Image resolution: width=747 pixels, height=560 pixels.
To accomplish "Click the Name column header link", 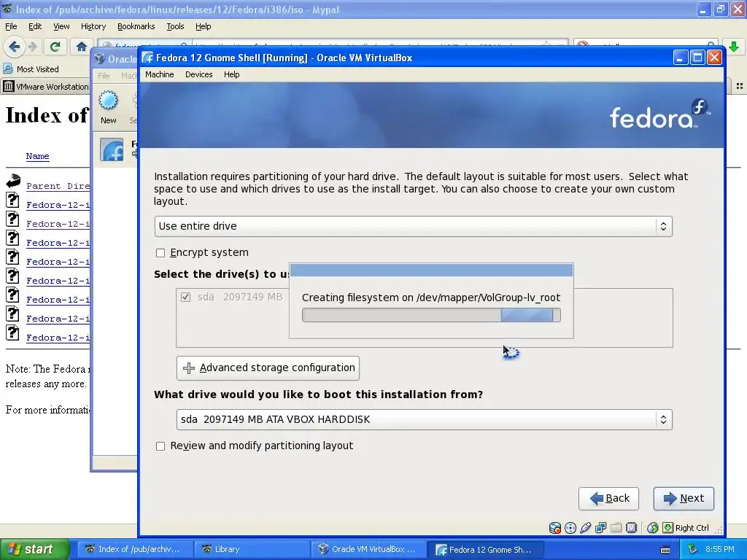I will click(x=38, y=156).
